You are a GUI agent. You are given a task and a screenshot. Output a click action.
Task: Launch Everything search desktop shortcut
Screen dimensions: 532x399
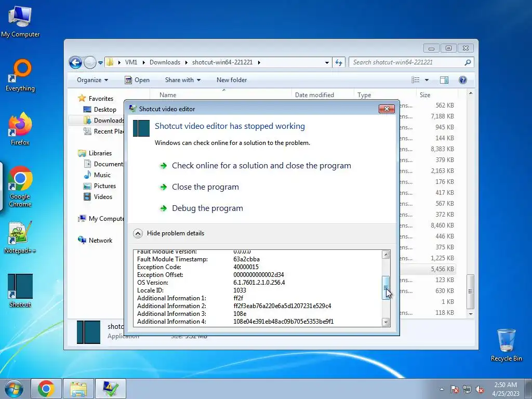coord(20,75)
